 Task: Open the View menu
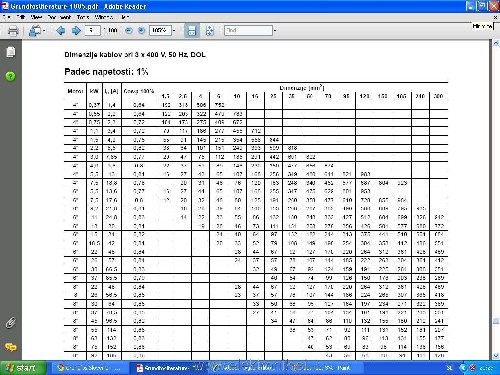[36, 17]
